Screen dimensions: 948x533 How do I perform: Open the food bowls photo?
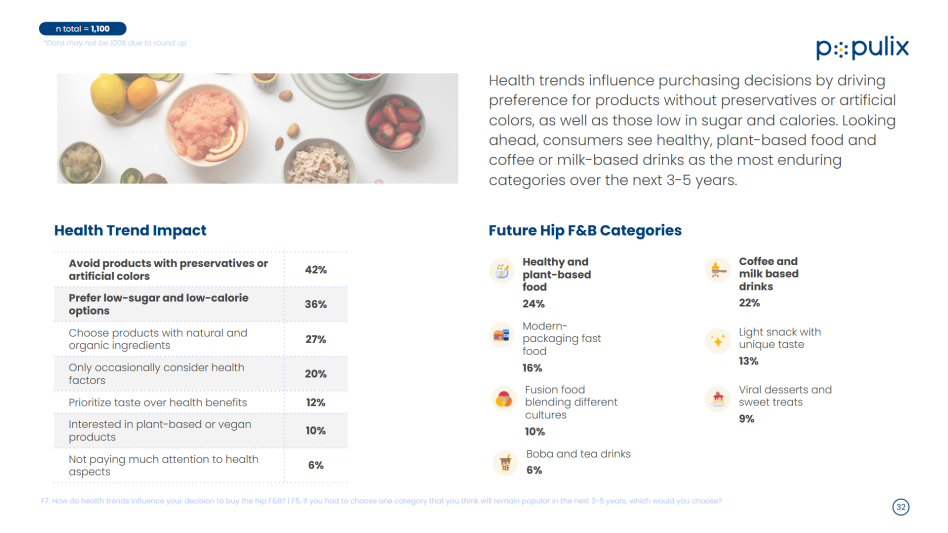point(258,128)
